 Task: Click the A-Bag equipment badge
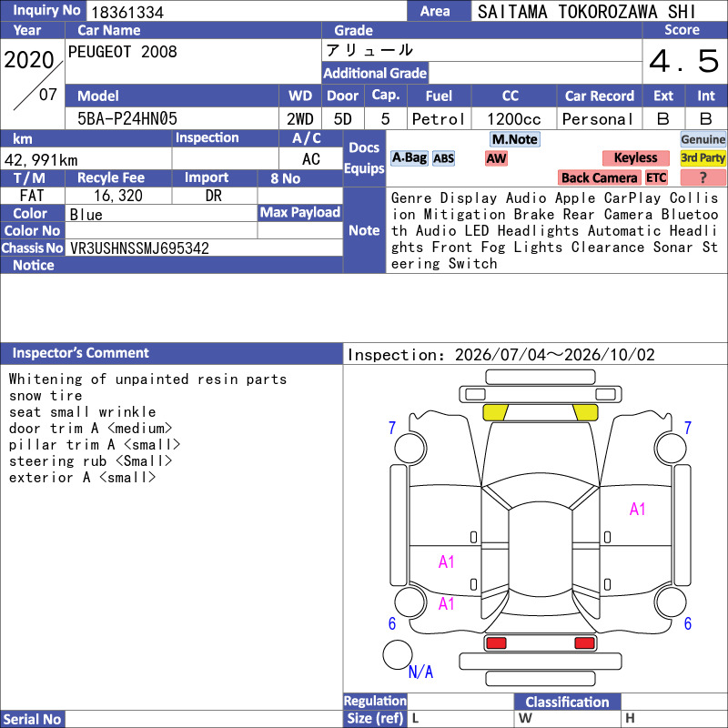(409, 158)
